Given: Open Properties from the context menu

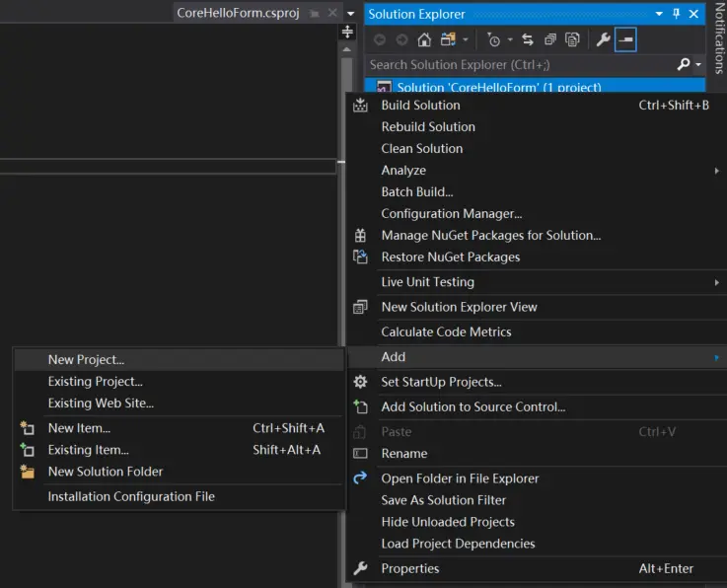Looking at the screenshot, I should [537, 569].
